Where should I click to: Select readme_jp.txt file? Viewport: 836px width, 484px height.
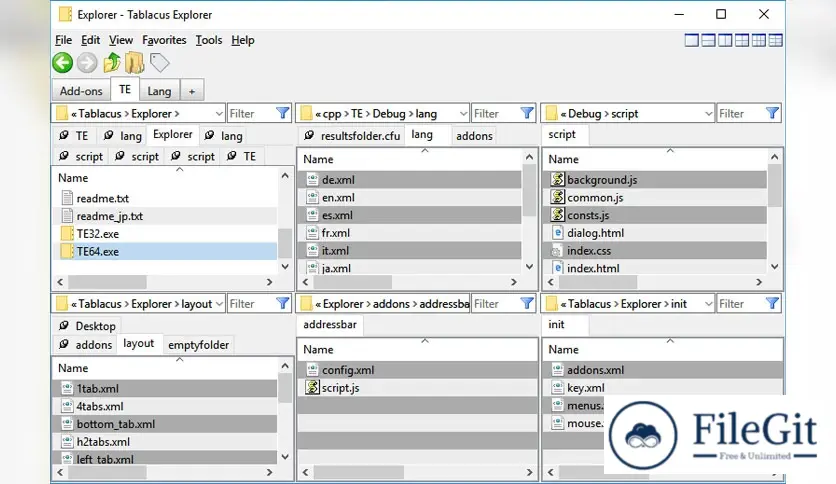point(165,216)
